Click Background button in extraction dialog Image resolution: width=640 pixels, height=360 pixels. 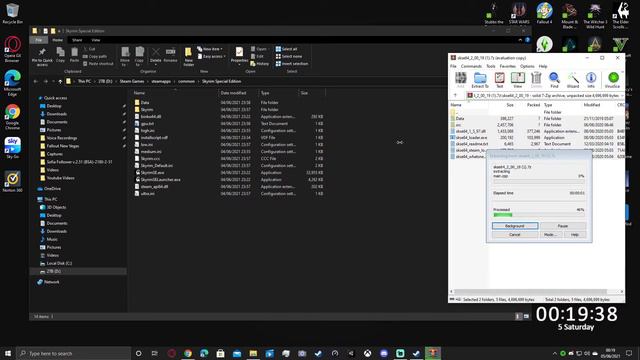(x=515, y=226)
